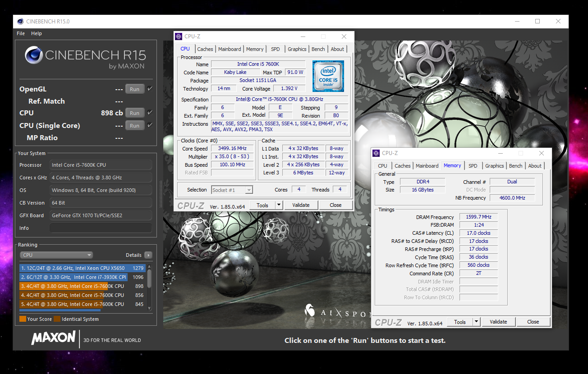Click the Intel Core i5 logo badge
588x374 pixels.
tap(328, 76)
